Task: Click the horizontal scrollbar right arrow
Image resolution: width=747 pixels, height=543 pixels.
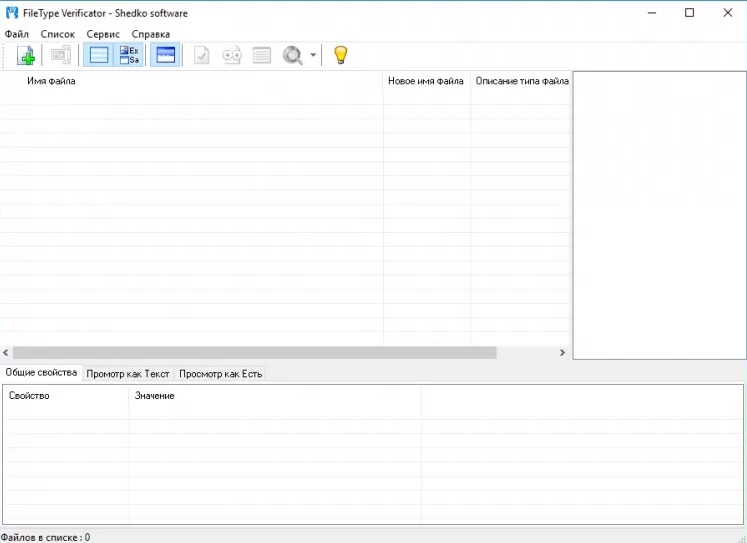Action: coord(562,353)
